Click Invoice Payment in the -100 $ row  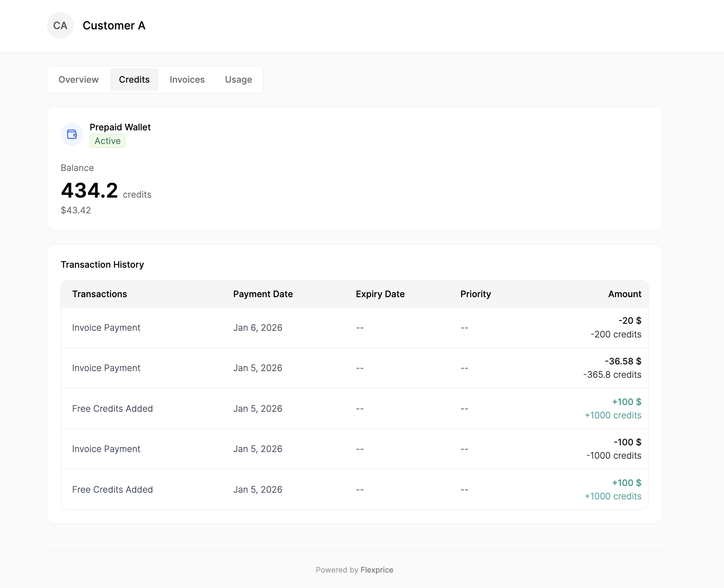[106, 449]
